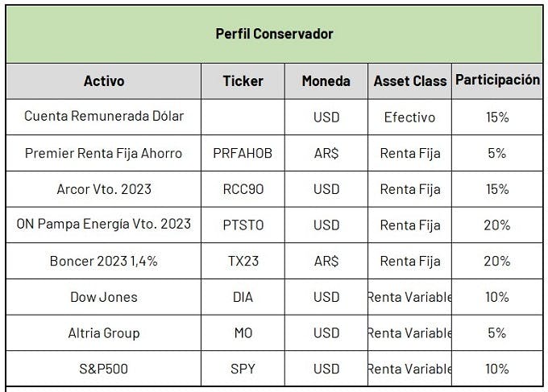This screenshot has width=548, height=392.
Task: Select the Arcor Vto. 2023 cell
Action: [x=104, y=189]
